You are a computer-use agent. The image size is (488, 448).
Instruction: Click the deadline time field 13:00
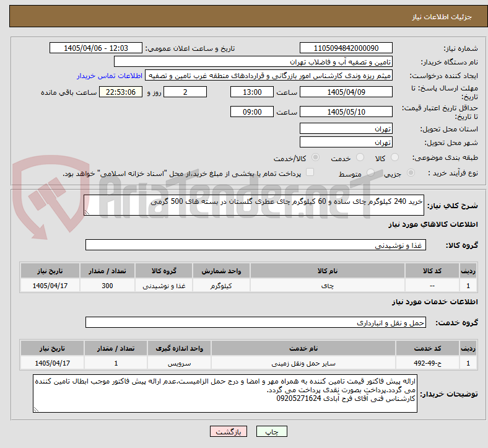pos(252,92)
